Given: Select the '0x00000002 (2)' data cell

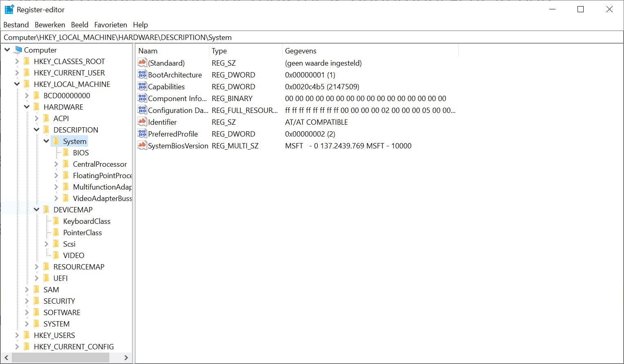Looking at the screenshot, I should coord(310,134).
